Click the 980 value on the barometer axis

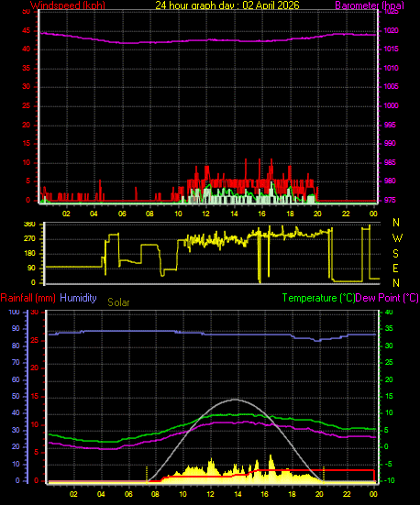tap(390, 181)
